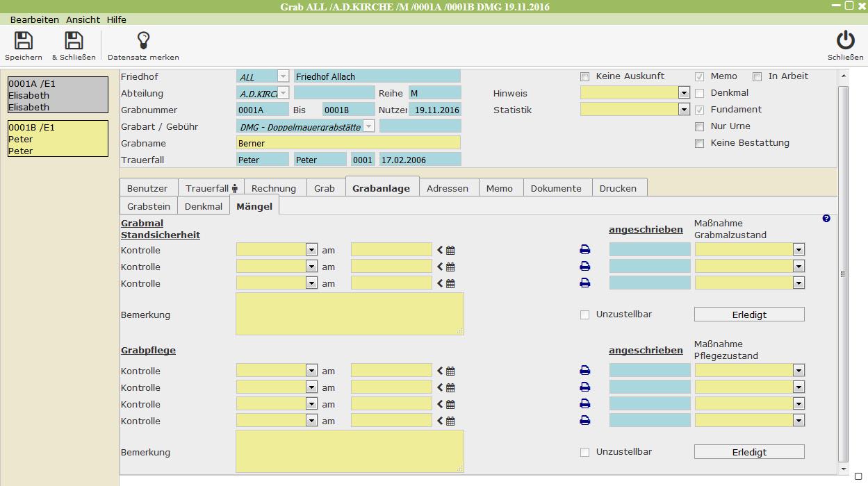The image size is (868, 486).
Task: Select grave entry 0001B /E1 Peter
Action: click(x=58, y=139)
